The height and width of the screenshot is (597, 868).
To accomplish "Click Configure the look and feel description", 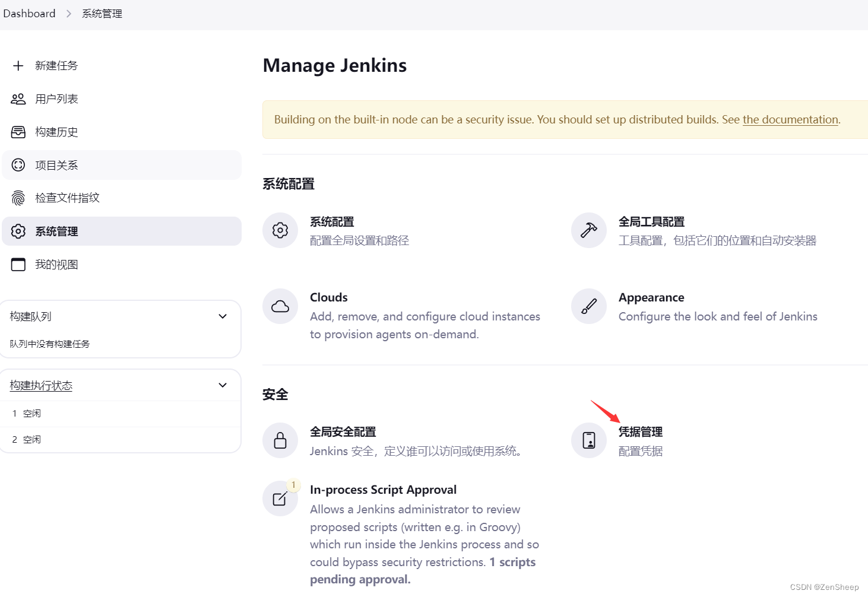I will 718,316.
